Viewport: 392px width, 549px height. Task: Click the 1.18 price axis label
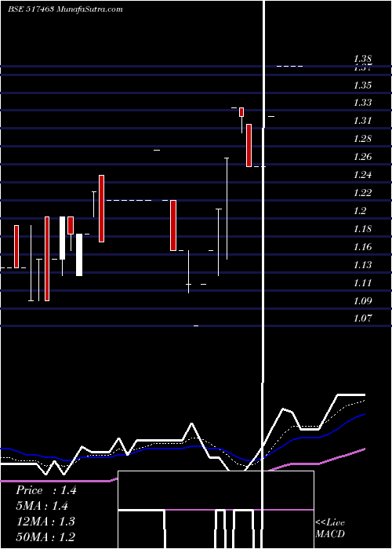tap(362, 229)
